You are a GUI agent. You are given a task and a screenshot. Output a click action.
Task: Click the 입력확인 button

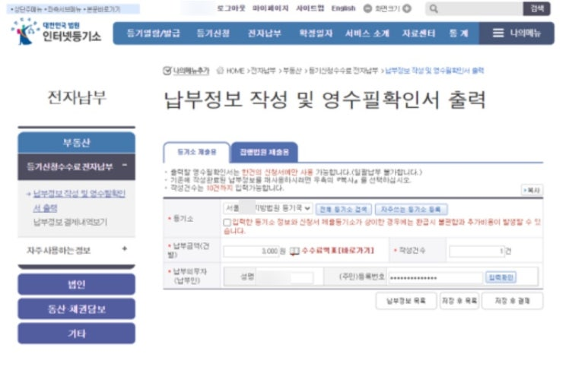coord(501,277)
